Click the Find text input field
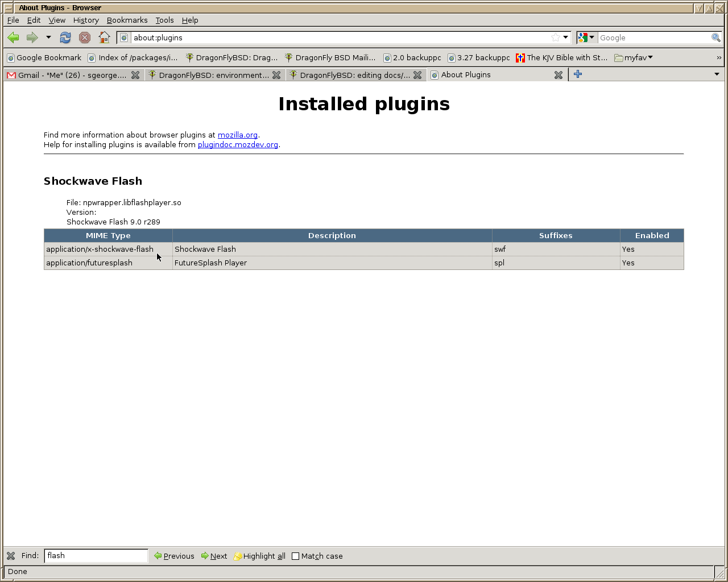The image size is (728, 582). pos(96,556)
